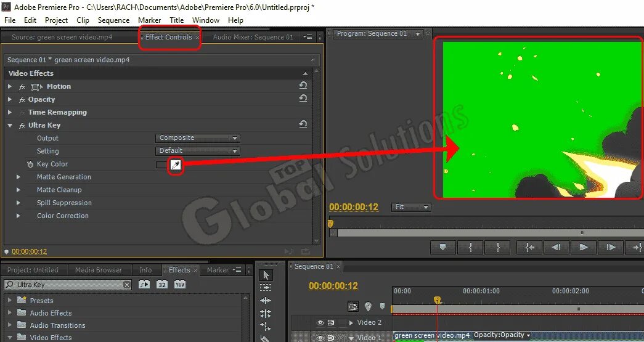Screen dimensions: 644x342
Task: Filter by Accelerated Effects icon
Action: [x=144, y=284]
